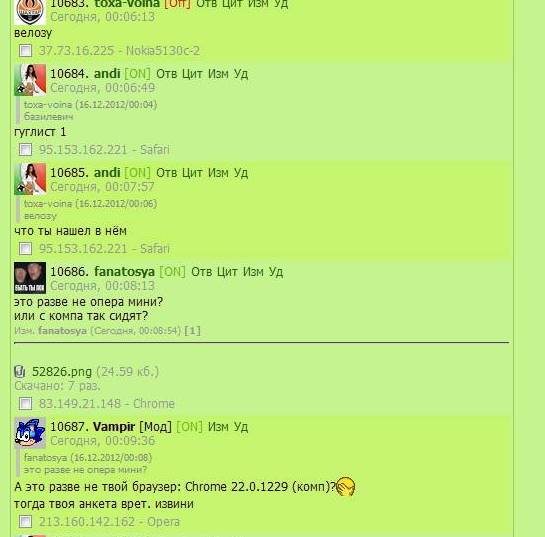Tick the checkbox next to 83.149.21.148
The image size is (545, 537).
pos(25,404)
